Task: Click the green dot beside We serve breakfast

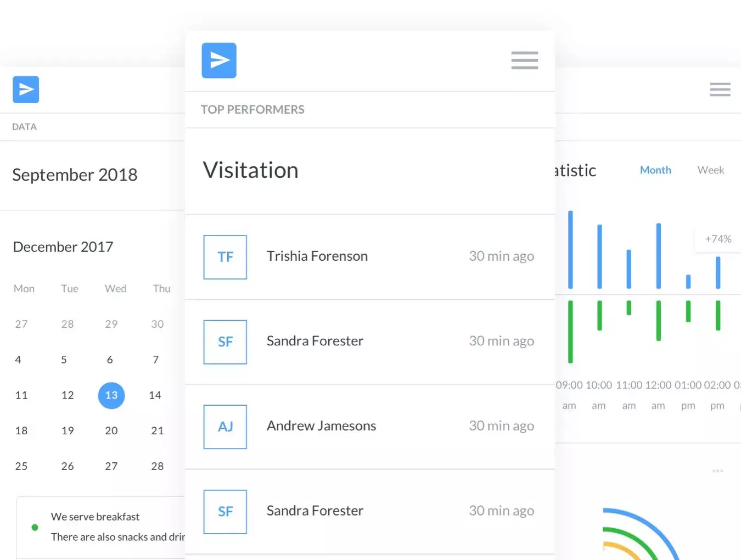Action: pyautogui.click(x=35, y=527)
